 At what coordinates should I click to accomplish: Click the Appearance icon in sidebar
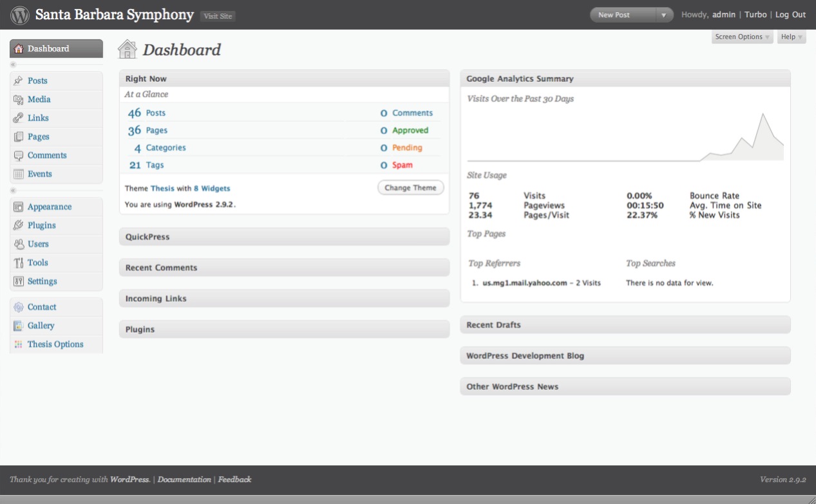click(x=19, y=207)
